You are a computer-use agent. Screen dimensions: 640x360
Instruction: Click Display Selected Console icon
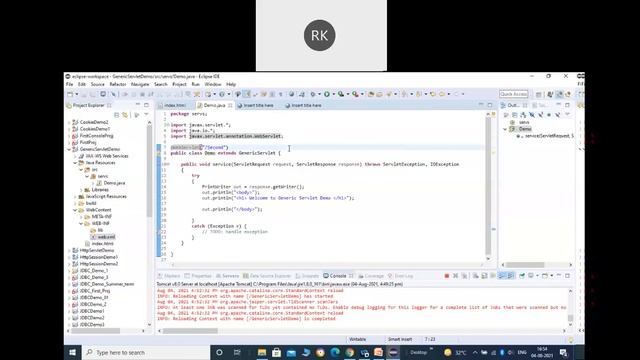click(x=531, y=276)
